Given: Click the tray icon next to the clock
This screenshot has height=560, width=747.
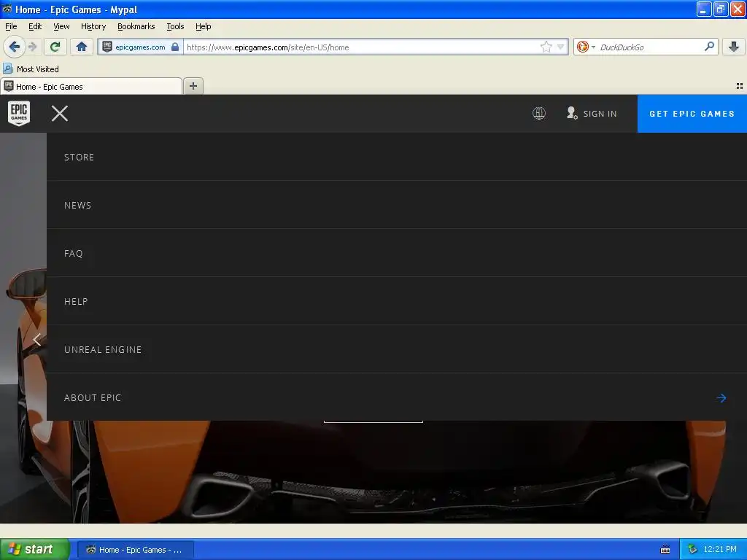Looking at the screenshot, I should [x=692, y=550].
